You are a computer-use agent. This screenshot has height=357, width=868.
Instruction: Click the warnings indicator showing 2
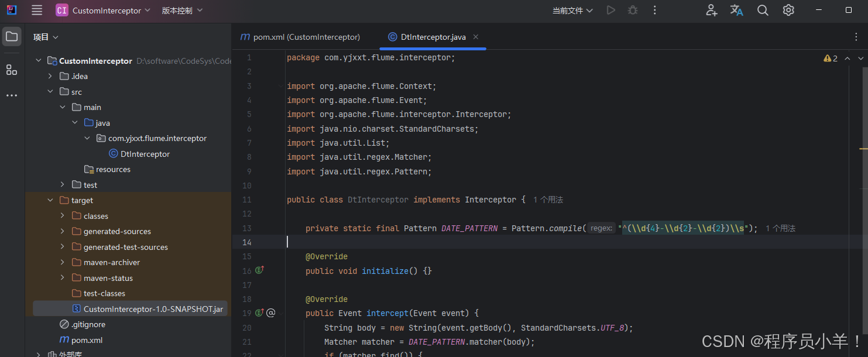pyautogui.click(x=831, y=58)
